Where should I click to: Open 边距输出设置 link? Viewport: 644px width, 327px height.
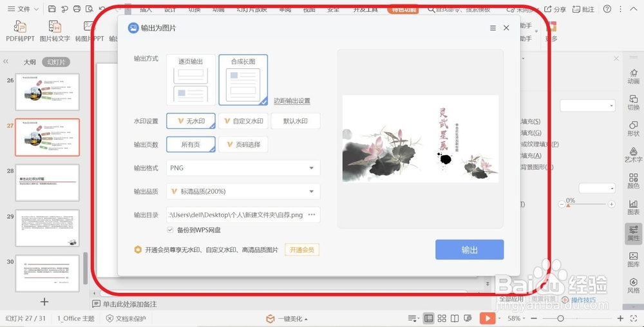pos(292,100)
